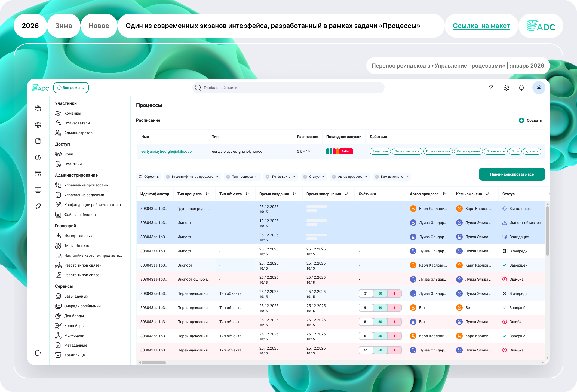Click the Запустить action button
This screenshot has height=392, width=577.
pos(380,151)
